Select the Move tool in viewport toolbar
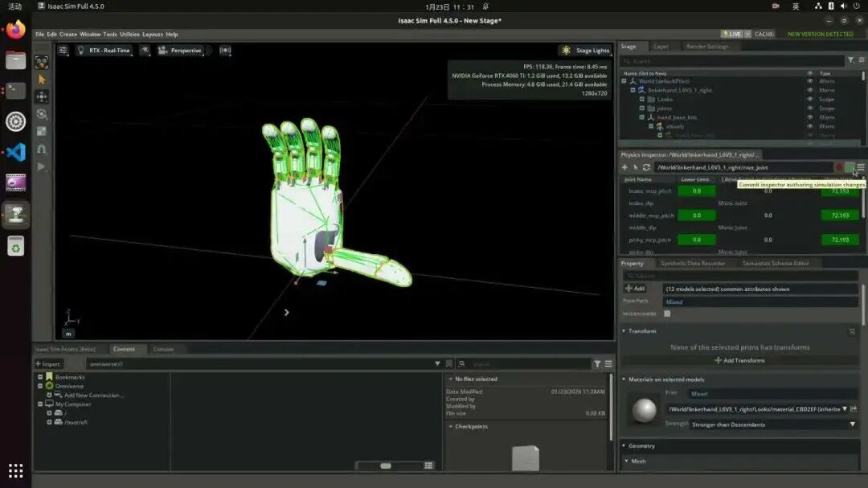 pyautogui.click(x=42, y=97)
